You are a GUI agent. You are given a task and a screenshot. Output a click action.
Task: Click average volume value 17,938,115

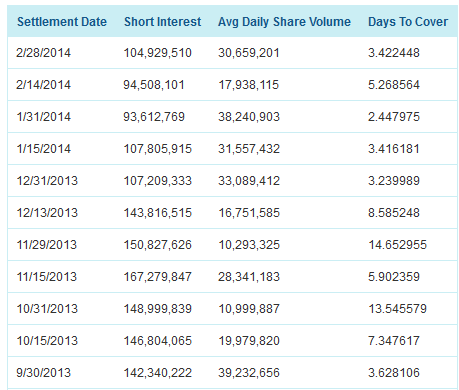(x=249, y=85)
